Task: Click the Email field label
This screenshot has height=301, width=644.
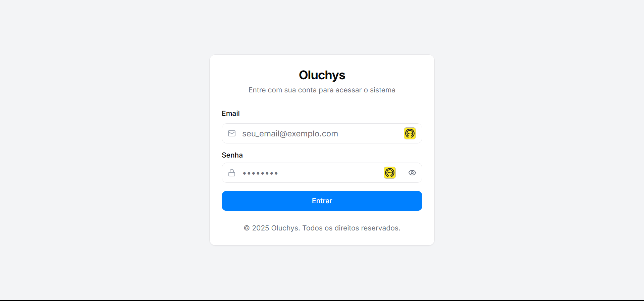Action: coord(230,114)
